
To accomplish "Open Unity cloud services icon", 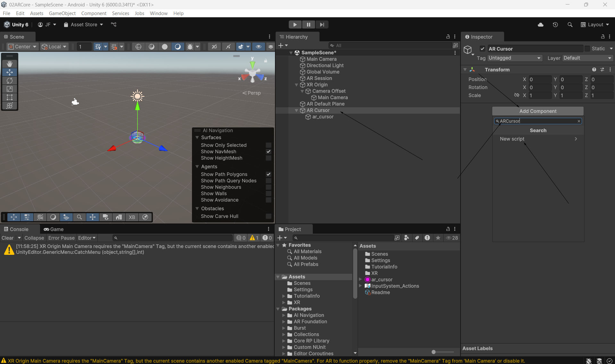I will coord(541,25).
